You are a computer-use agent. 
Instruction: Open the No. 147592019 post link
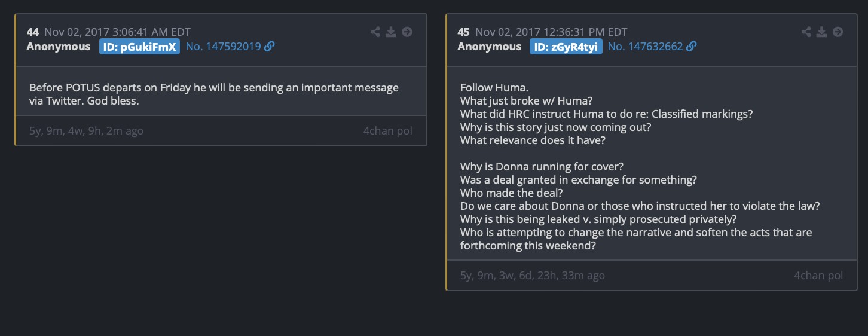[x=224, y=46]
